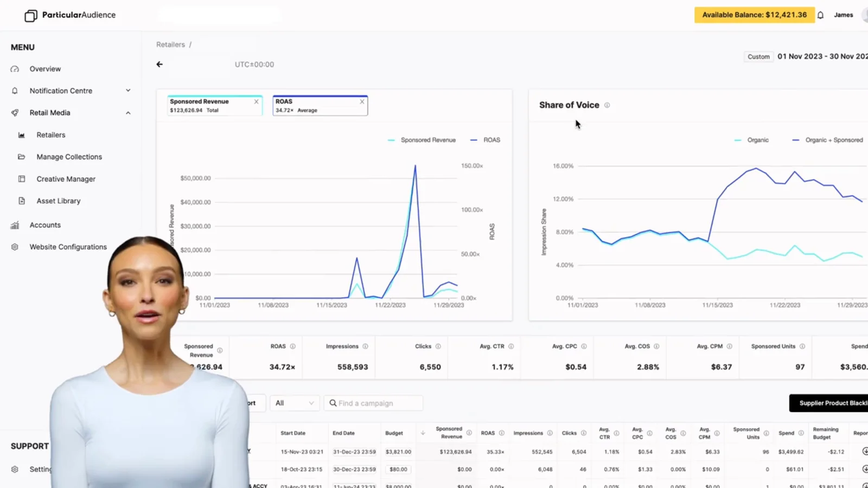The height and width of the screenshot is (488, 868).
Task: Toggle Organic legend in Share of Voice
Action: (x=751, y=140)
